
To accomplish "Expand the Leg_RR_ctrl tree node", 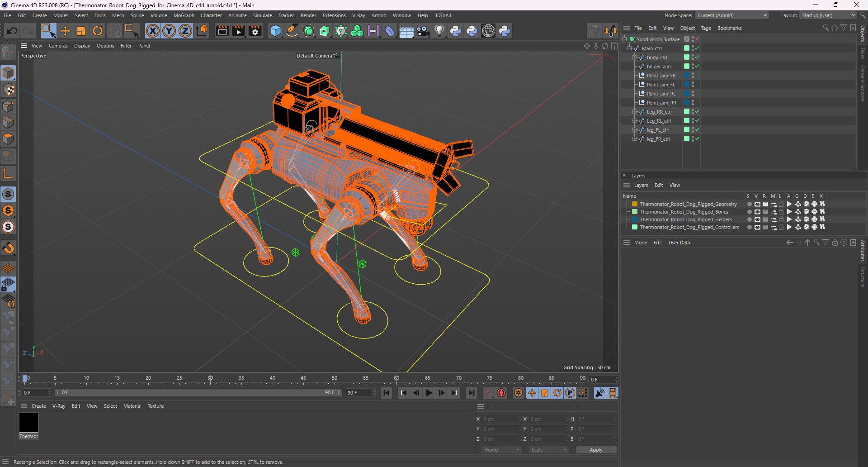I will [x=635, y=112].
